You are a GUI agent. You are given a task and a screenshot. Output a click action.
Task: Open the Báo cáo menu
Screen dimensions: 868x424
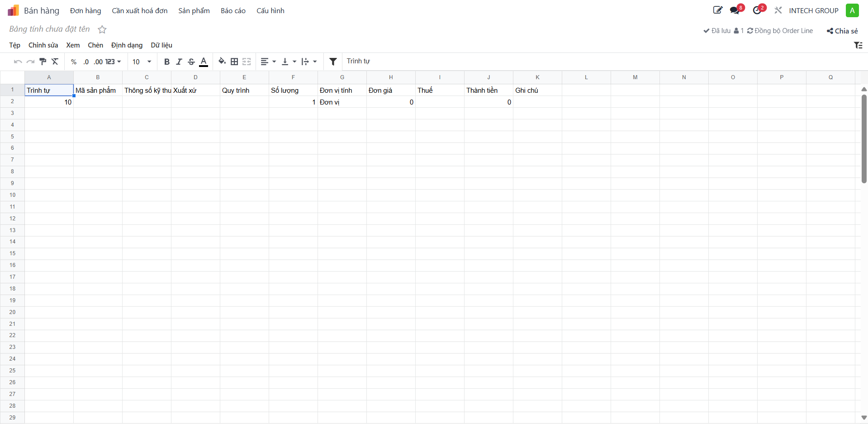tap(233, 11)
